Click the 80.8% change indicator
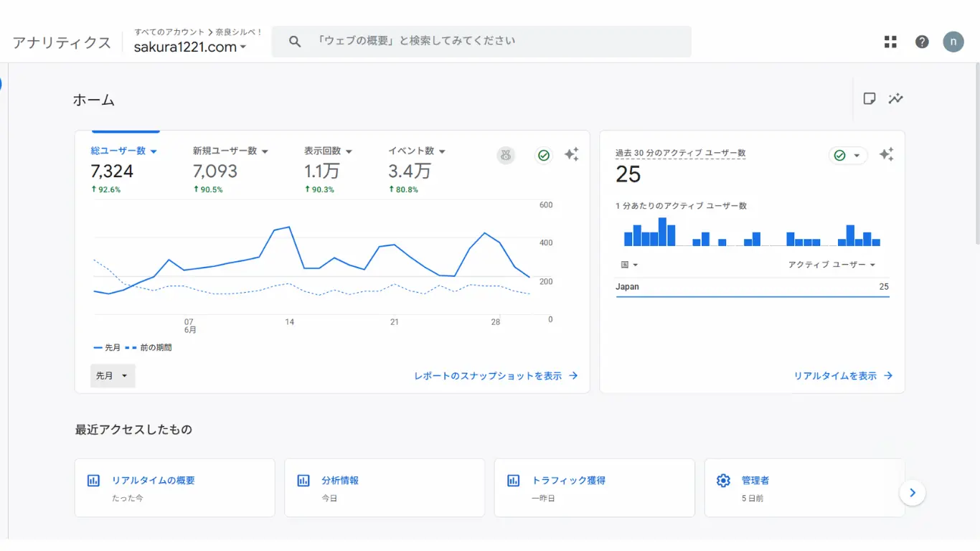Screen dimensions: 980x551 point(403,189)
